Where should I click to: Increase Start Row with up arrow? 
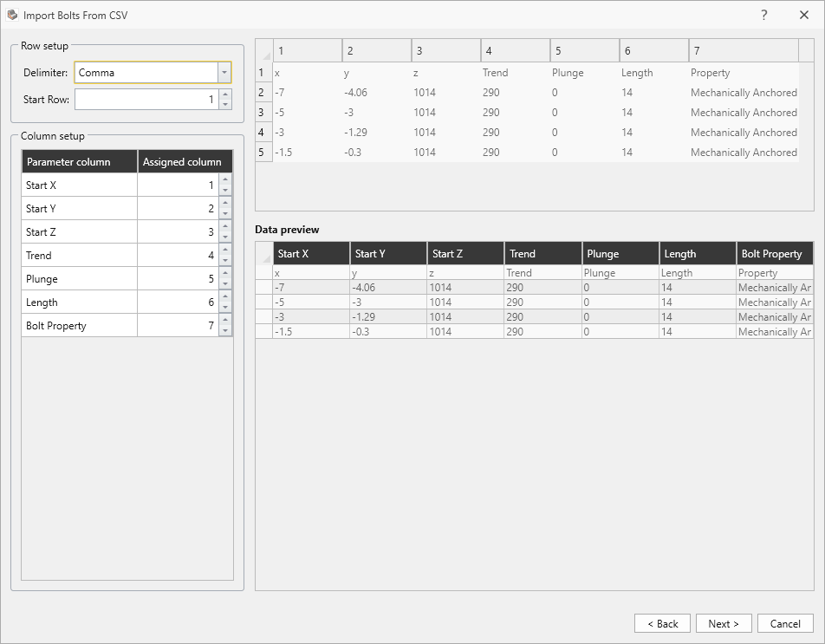[225, 94]
